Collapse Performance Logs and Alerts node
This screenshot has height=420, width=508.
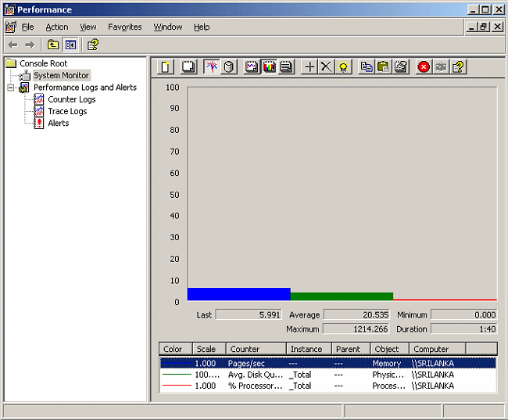[x=11, y=88]
